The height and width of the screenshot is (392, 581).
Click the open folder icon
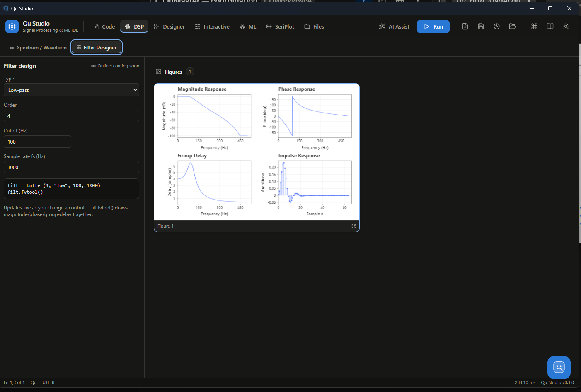(512, 26)
